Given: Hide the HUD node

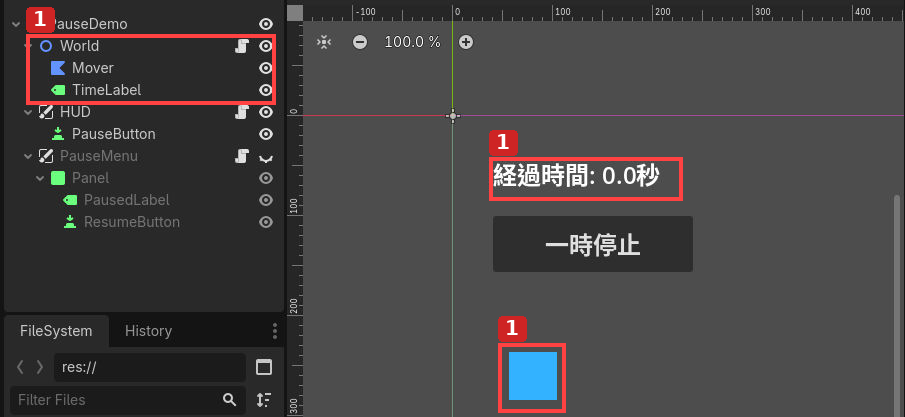Looking at the screenshot, I should coord(265,112).
